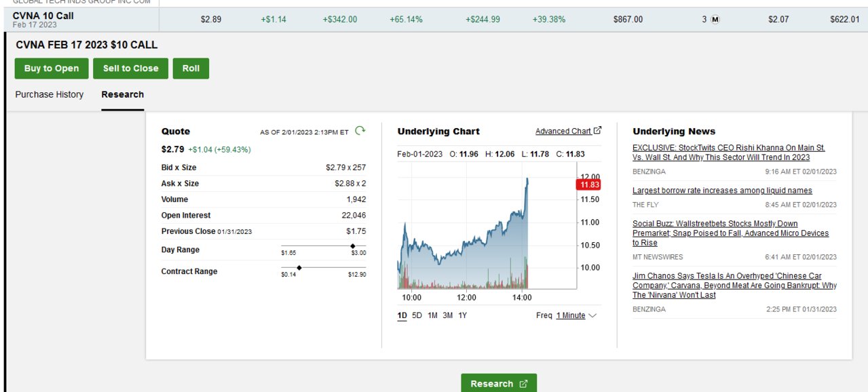Viewport: 868px width, 392px height.
Task: Select the 1M chart range
Action: tap(432, 315)
